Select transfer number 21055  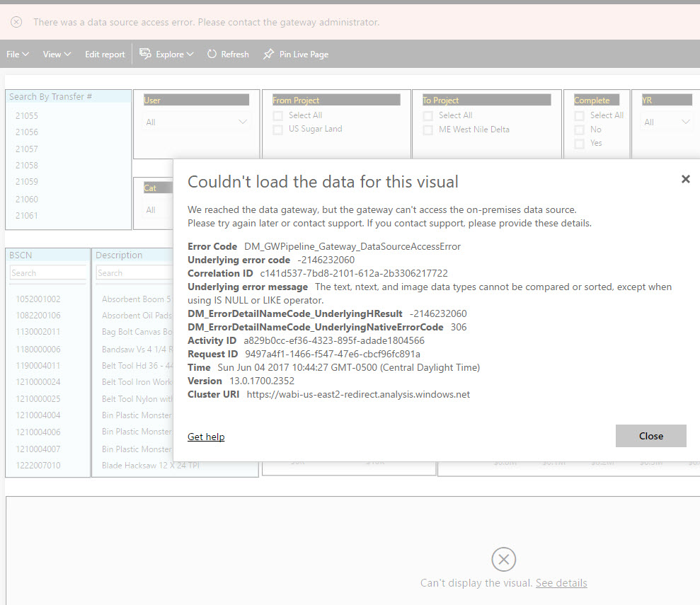(26, 115)
